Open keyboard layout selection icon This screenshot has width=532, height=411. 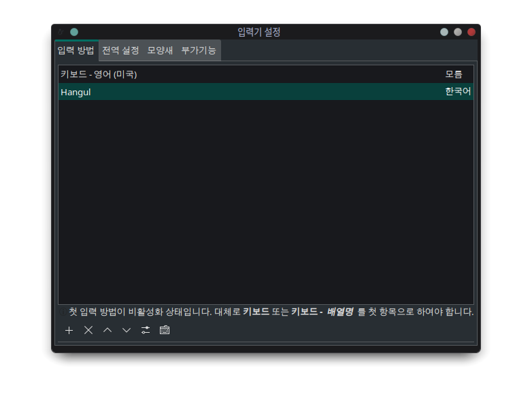165,330
